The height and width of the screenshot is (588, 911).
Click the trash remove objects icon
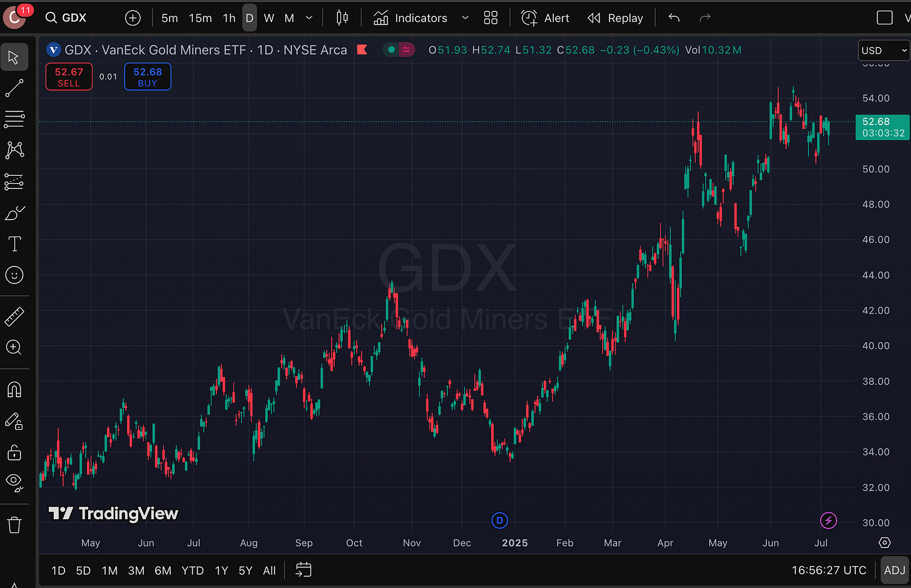click(14, 525)
